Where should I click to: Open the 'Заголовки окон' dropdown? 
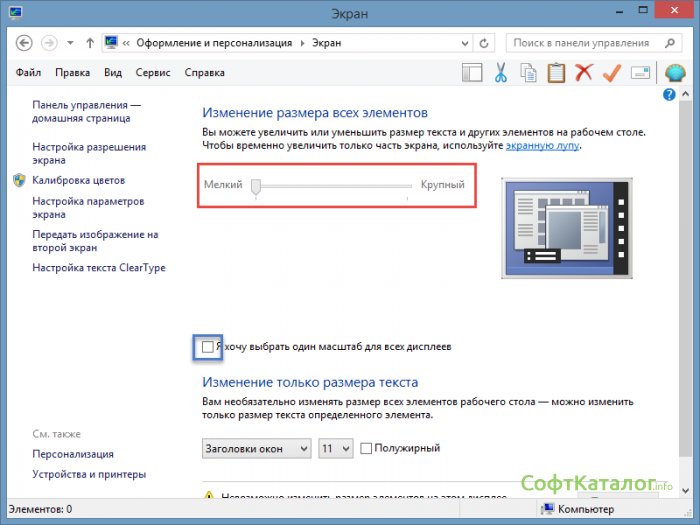[257, 448]
